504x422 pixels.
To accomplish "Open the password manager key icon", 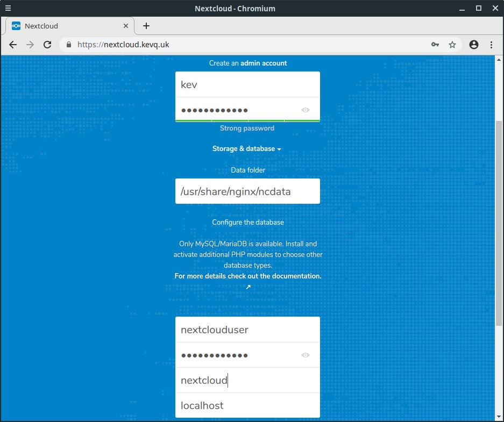I will (x=435, y=45).
